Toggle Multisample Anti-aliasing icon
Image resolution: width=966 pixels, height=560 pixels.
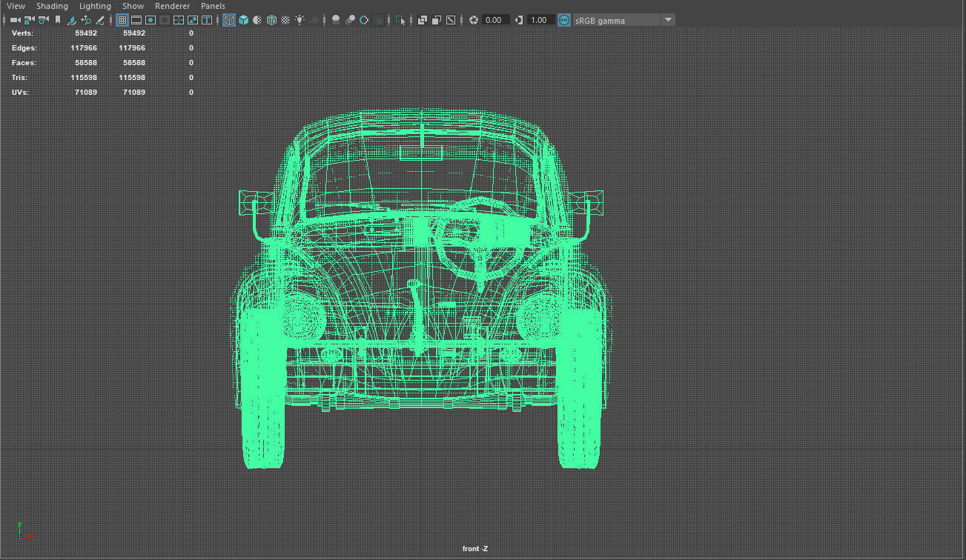[364, 20]
